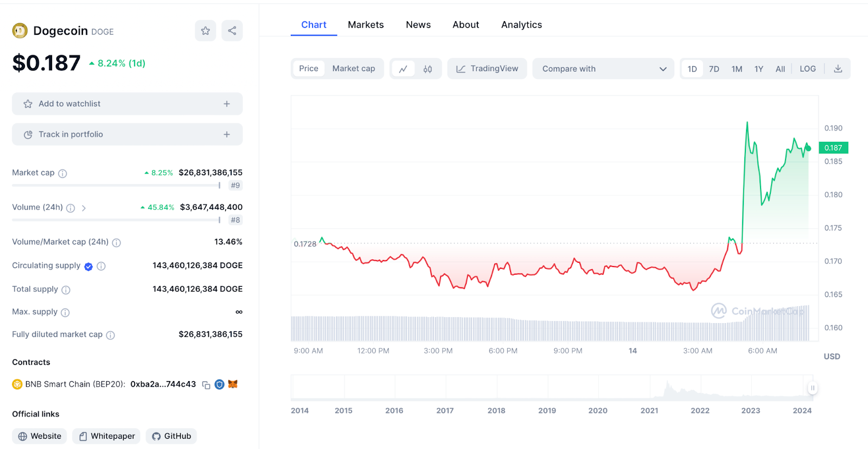Screen dimensions: 868x449
Task: Toggle LOG scale on chart
Action: pos(808,69)
